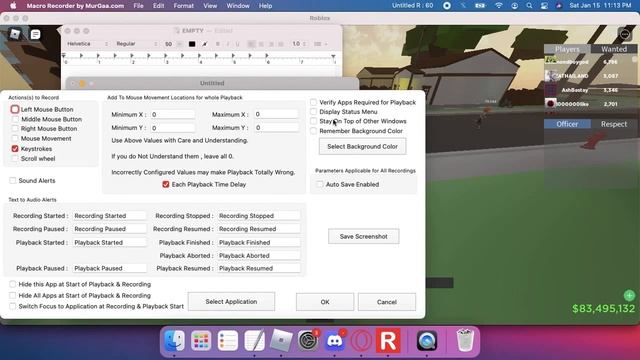Image resolution: width=640 pixels, height=360 pixels.
Task: Open the File menu
Action: [x=138, y=6]
